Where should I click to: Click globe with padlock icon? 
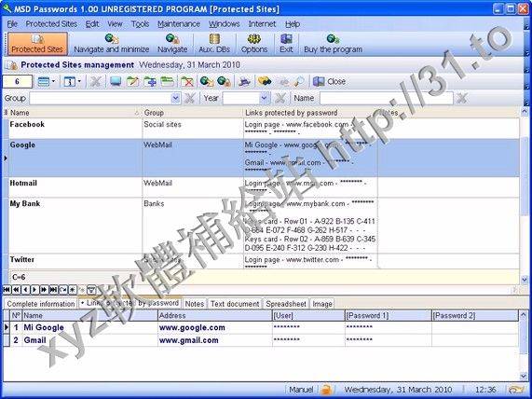point(224,81)
